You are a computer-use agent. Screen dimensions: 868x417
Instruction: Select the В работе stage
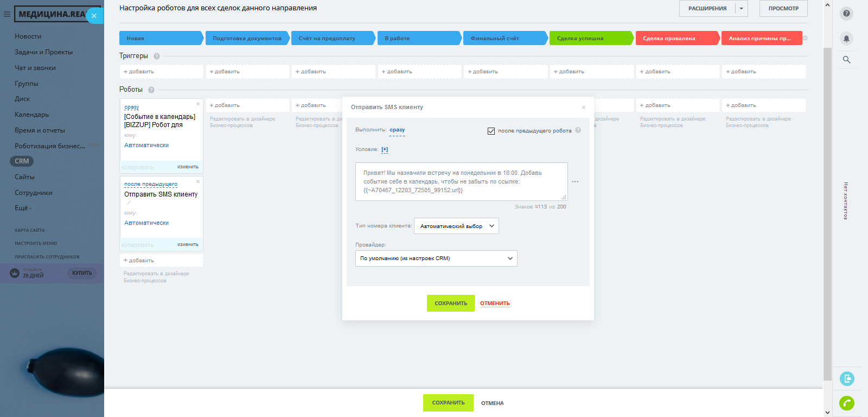(x=419, y=39)
